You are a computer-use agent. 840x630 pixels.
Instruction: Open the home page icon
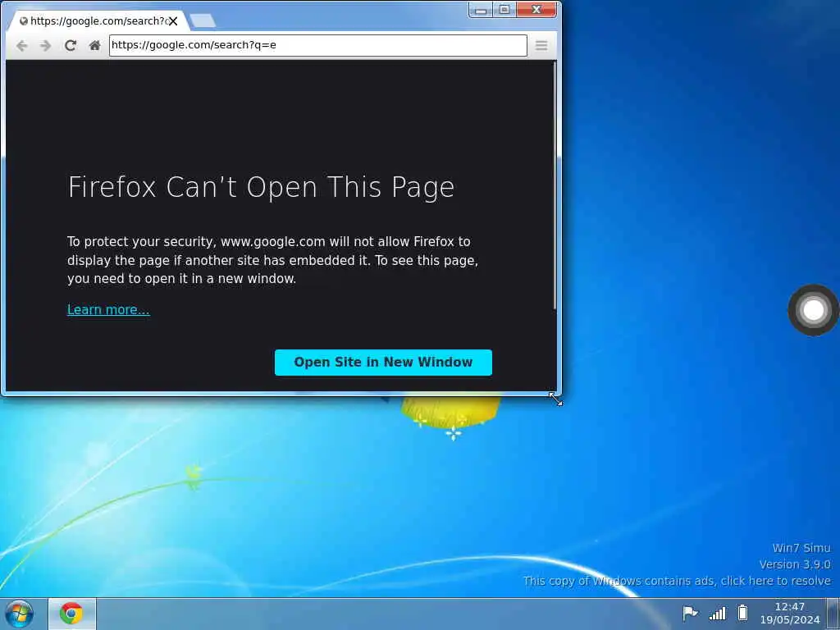click(95, 46)
